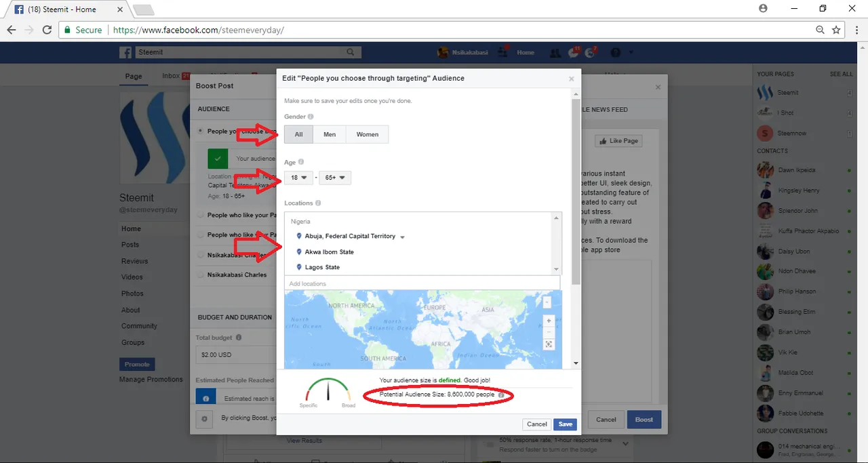Click locations list scroll-down arrow
Image resolution: width=868 pixels, height=463 pixels.
tap(557, 269)
